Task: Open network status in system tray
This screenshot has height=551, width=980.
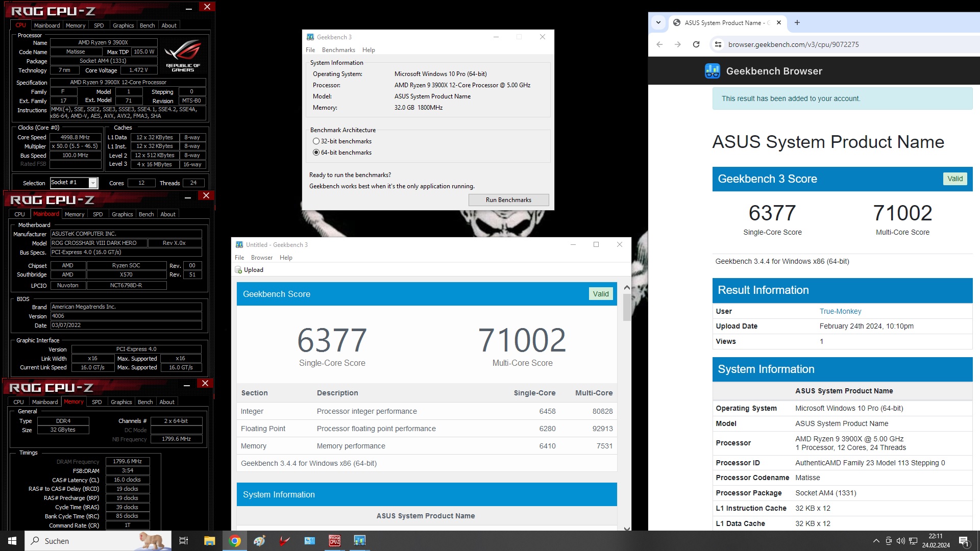Action: [913, 541]
